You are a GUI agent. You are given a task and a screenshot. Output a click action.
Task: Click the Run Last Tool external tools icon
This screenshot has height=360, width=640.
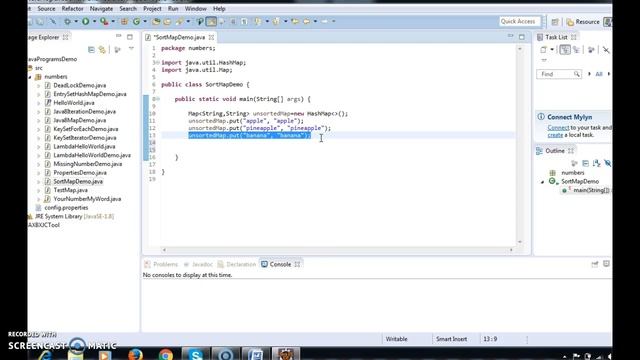[x=104, y=21]
